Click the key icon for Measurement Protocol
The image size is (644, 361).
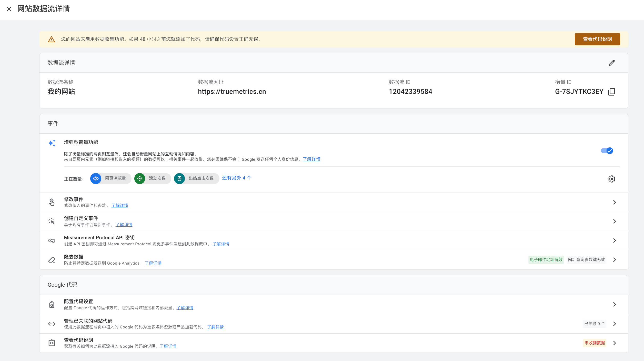(52, 240)
